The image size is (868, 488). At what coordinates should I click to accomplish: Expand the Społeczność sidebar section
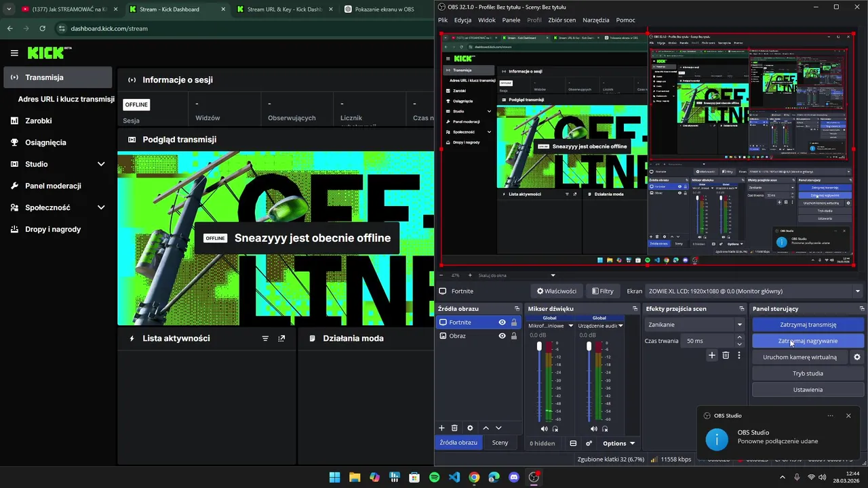(x=101, y=207)
